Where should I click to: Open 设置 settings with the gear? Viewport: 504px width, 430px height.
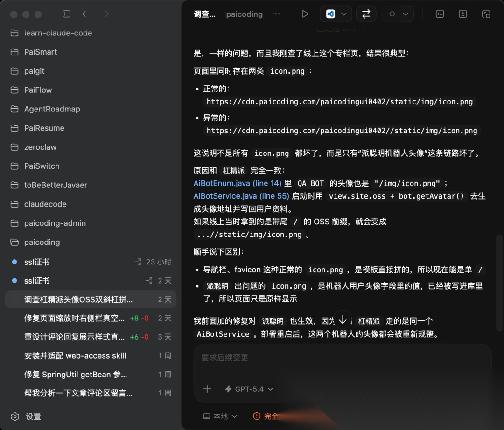(x=26, y=416)
